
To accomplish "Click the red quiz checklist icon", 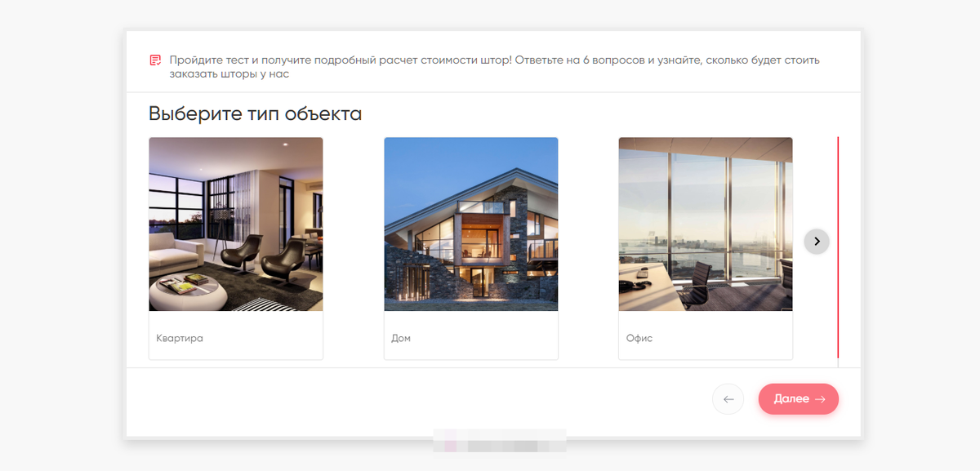I will pyautogui.click(x=155, y=60).
